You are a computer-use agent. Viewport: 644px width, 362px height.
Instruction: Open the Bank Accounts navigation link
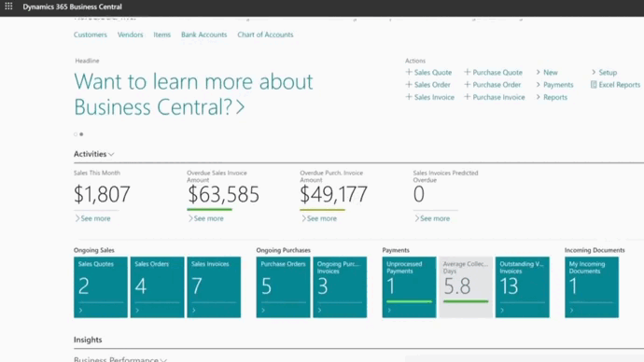click(203, 35)
